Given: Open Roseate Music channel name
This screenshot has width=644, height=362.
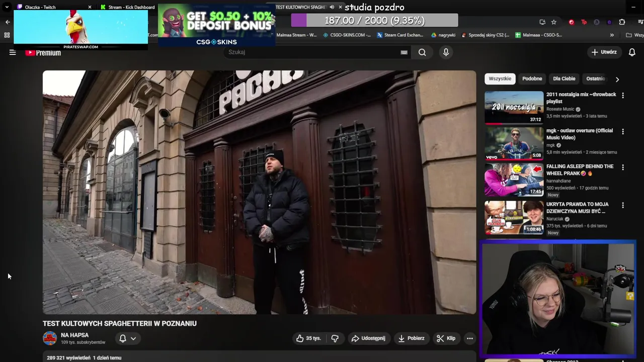Looking at the screenshot, I should 560,109.
